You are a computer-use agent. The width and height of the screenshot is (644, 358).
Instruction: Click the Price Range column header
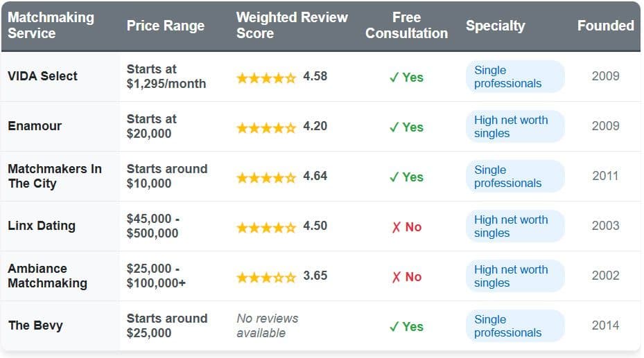tap(165, 26)
